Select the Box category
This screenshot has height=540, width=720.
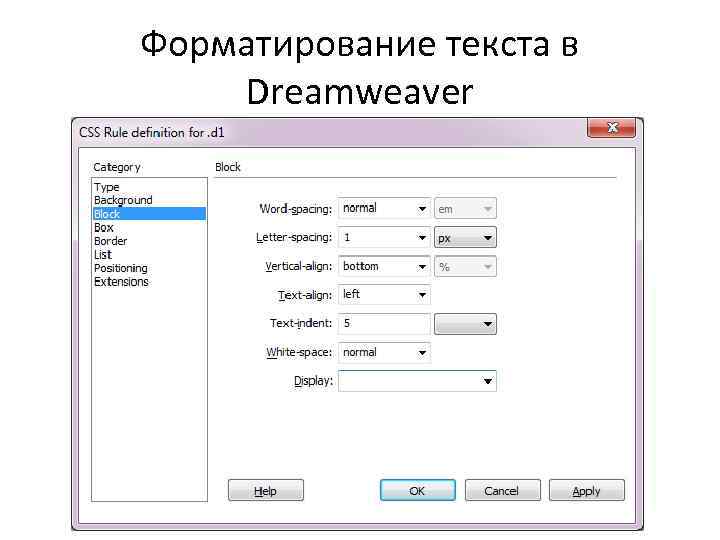(x=104, y=227)
